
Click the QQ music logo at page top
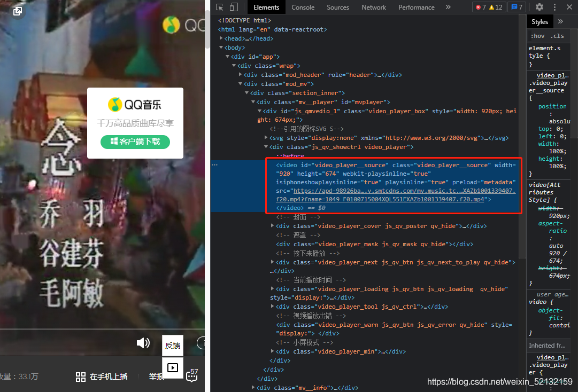click(183, 25)
